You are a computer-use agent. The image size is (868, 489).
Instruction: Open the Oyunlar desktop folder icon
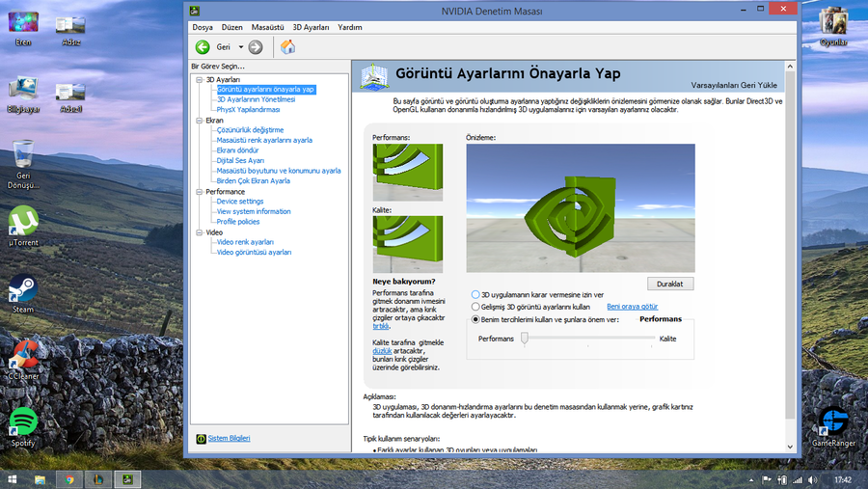pyautogui.click(x=833, y=23)
